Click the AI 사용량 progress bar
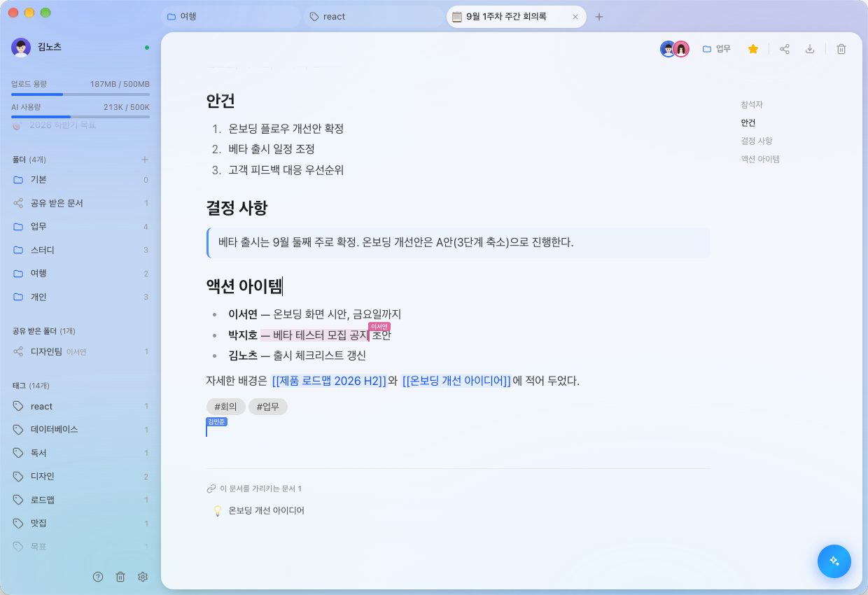The width and height of the screenshot is (868, 595). (80, 117)
